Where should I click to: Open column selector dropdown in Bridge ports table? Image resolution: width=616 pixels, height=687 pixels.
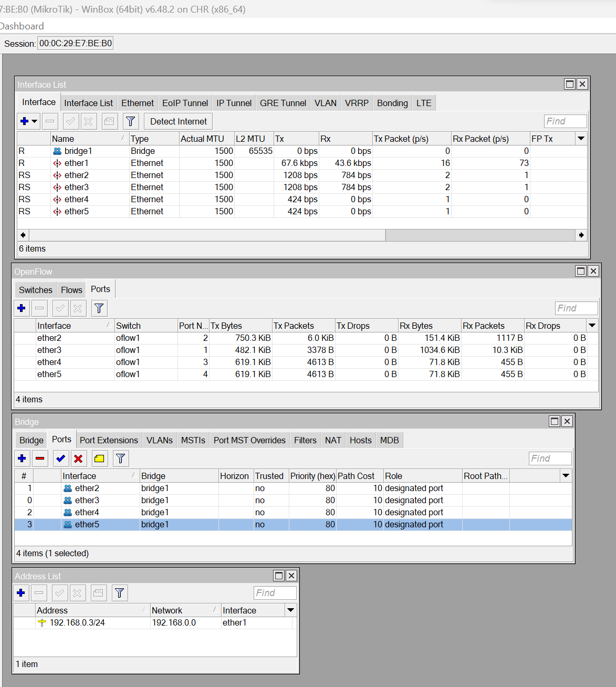[566, 476]
